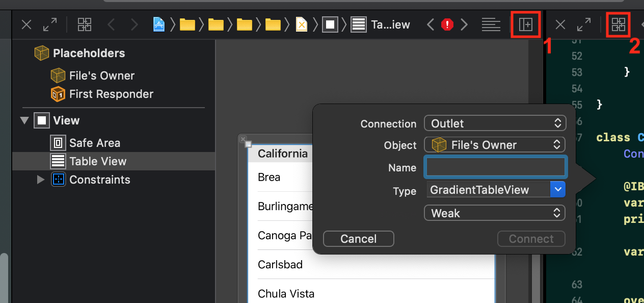Viewport: 644px width, 303px height.
Task: Go to the next issue chevron
Action: (464, 24)
